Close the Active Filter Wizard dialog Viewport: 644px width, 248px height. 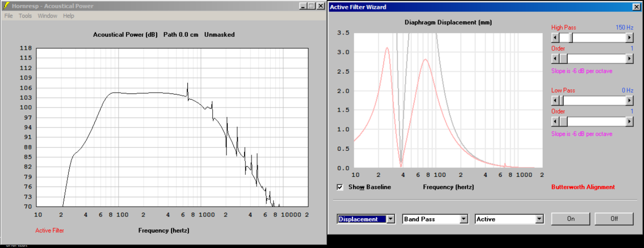click(636, 7)
